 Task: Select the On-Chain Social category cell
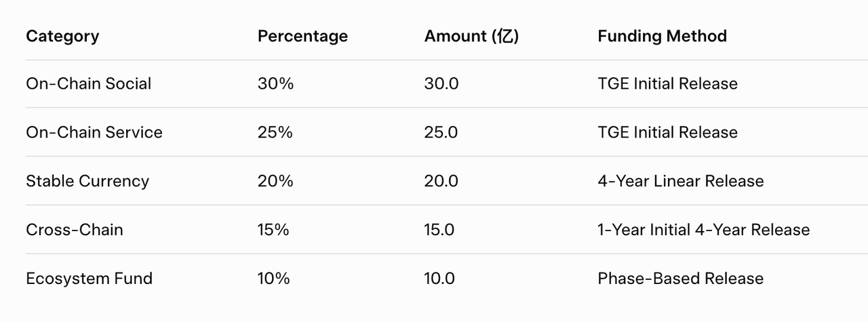(88, 84)
